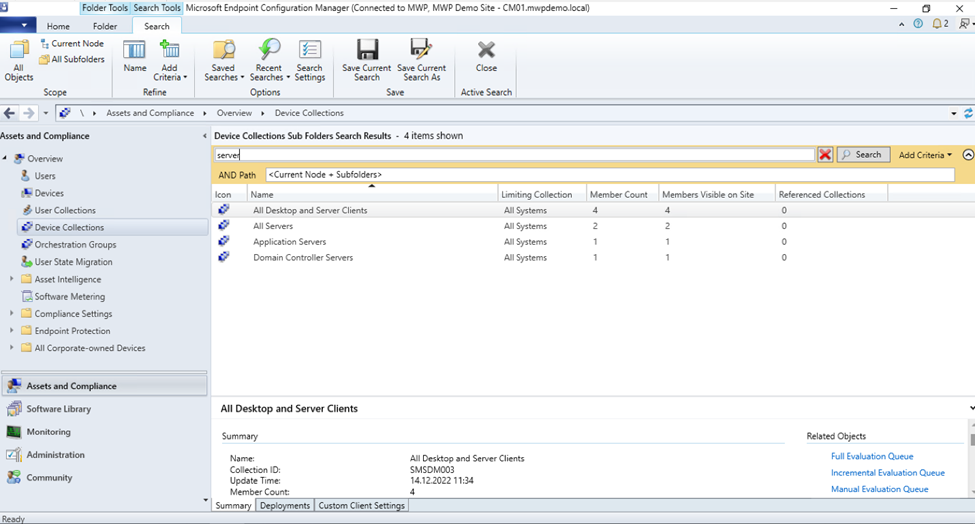The height and width of the screenshot is (524, 975).
Task: Click in the search text field
Action: point(514,155)
